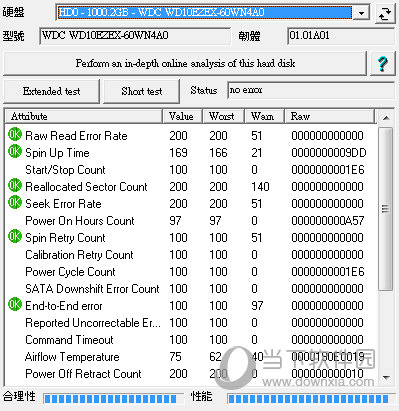Select the Start/Stop Count row

(x=192, y=170)
